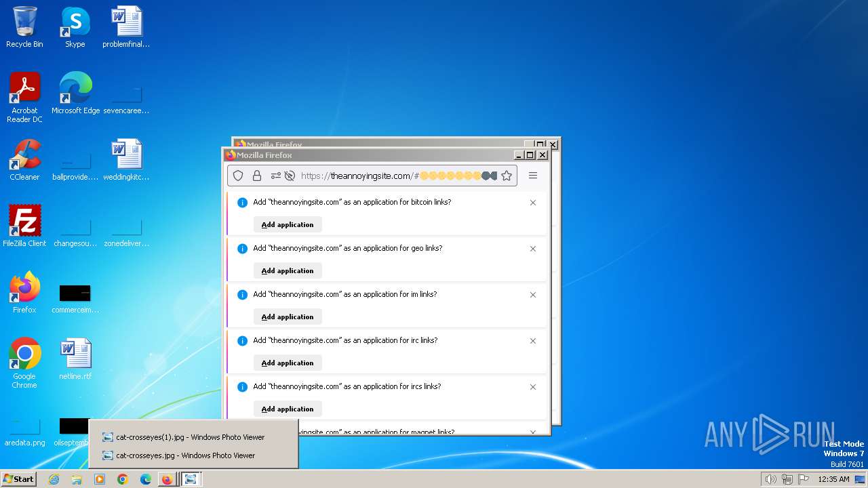Close the front Mozilla Firefox window
The image size is (868, 488).
coord(542,155)
